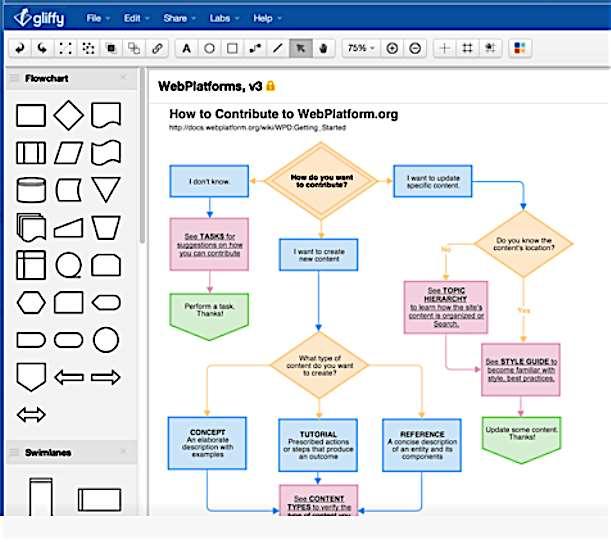The width and height of the screenshot is (611, 542).
Task: Open the File menu
Action: [98, 18]
